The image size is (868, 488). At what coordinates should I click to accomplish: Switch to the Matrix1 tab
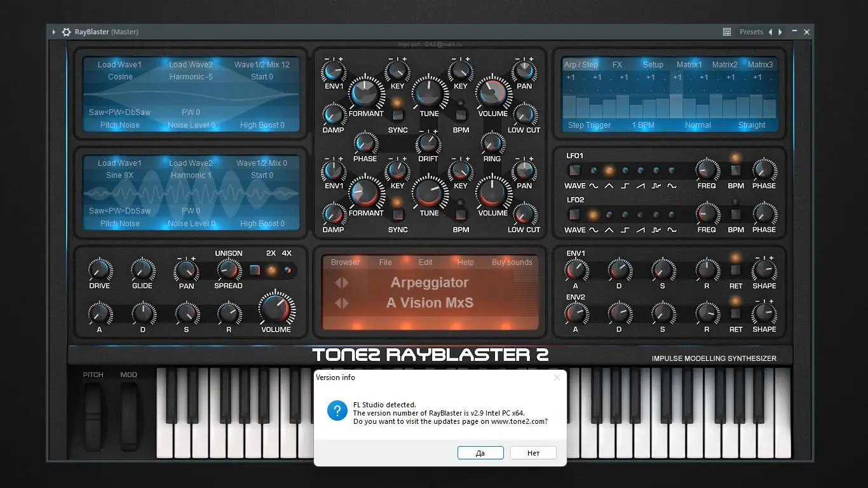coord(688,64)
